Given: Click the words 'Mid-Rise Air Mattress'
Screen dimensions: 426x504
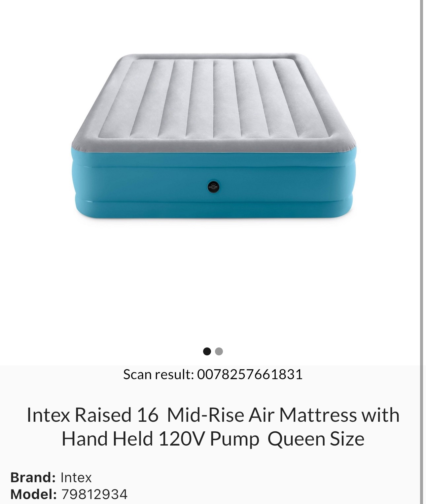Looking at the screenshot, I should point(262,415).
